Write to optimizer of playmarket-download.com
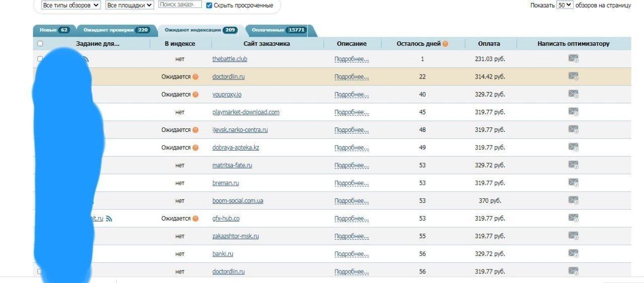Image resolution: width=644 pixels, height=283 pixels. (x=573, y=112)
